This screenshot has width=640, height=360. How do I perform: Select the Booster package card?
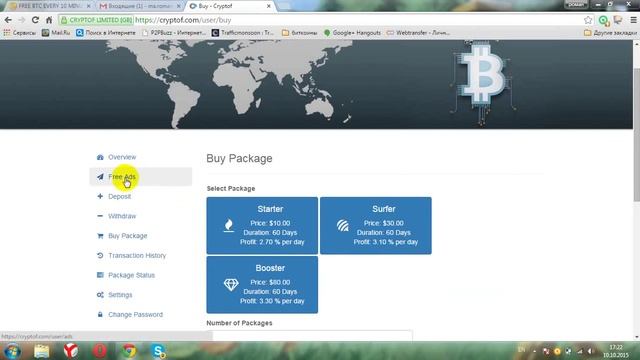(x=262, y=285)
